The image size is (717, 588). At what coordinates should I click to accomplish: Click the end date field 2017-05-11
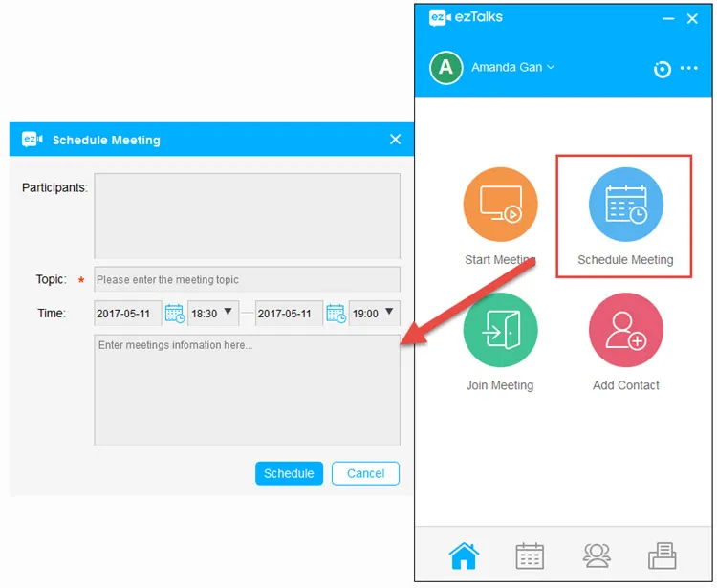[289, 314]
